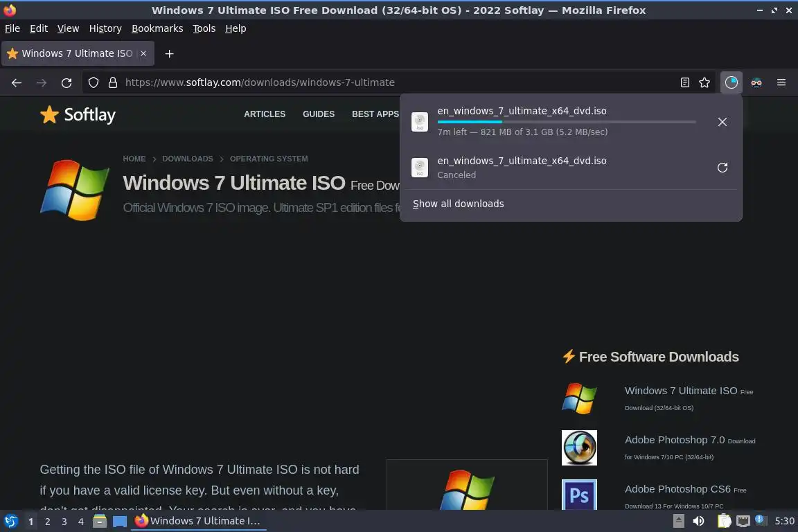Open the Help menu
This screenshot has height=532, width=798.
point(236,28)
